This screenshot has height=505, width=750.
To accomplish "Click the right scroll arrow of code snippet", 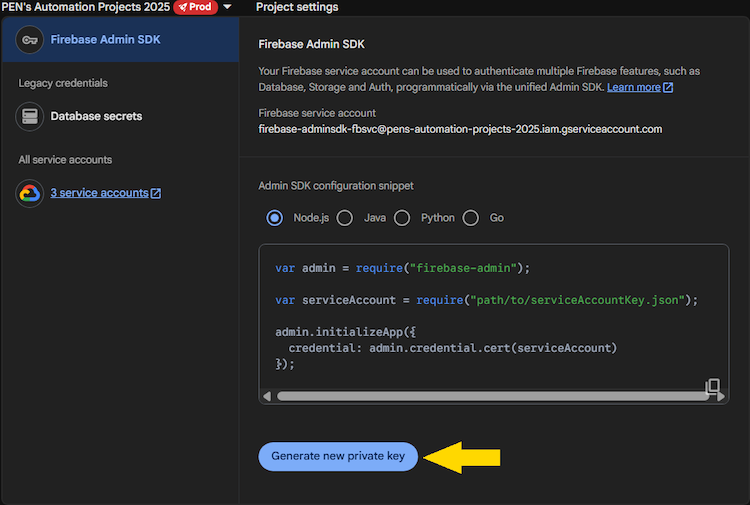I will [720, 396].
